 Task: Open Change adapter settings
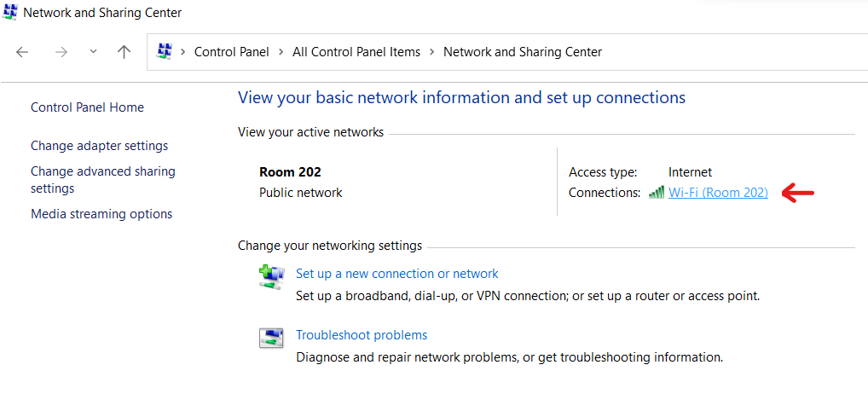[99, 146]
